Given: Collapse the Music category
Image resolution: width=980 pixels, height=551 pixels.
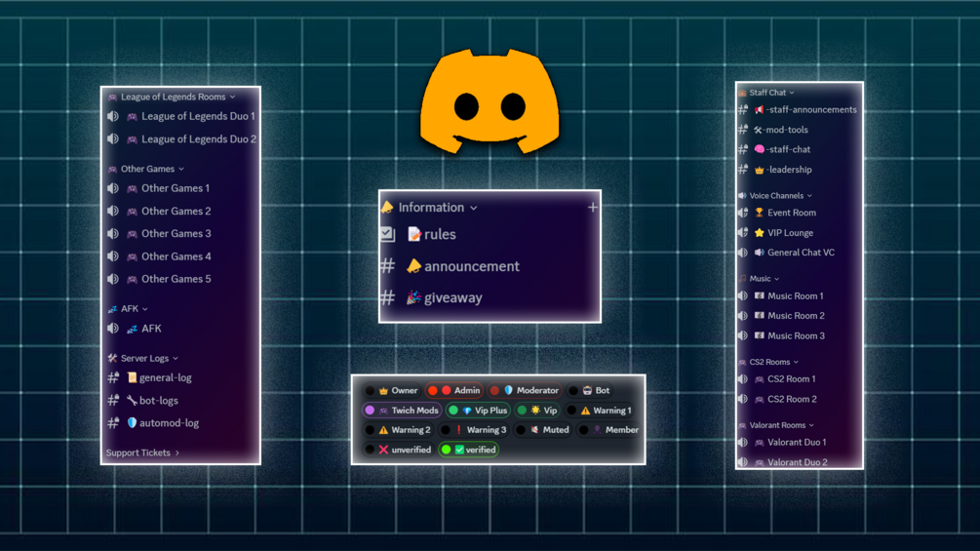Looking at the screenshot, I should click(x=759, y=279).
